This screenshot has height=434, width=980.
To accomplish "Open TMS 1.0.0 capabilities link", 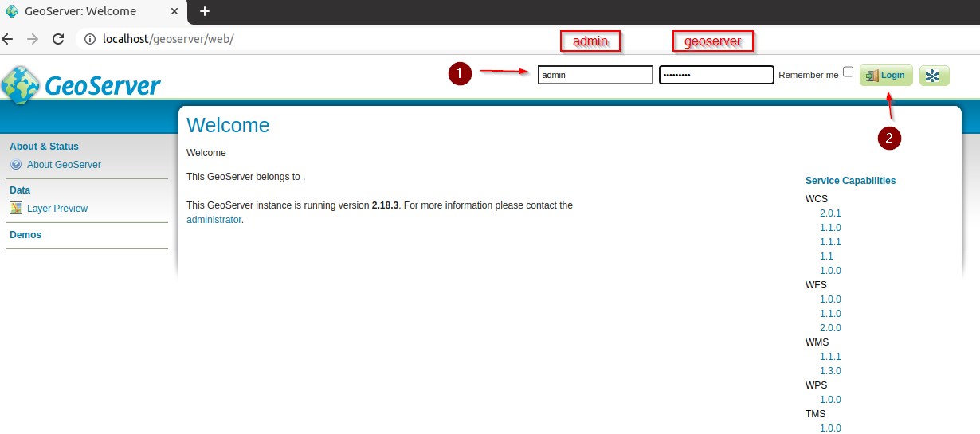I will 830,428.
